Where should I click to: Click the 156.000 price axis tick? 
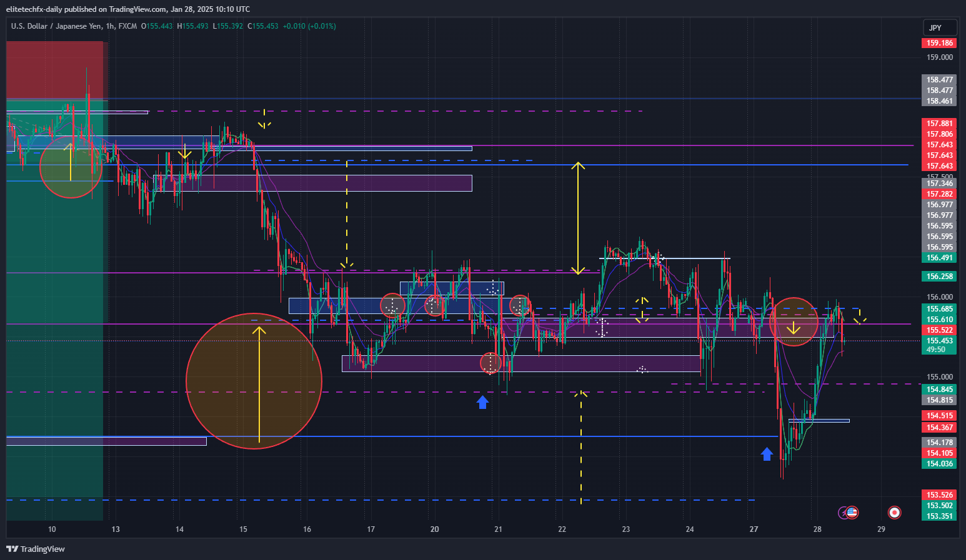[939, 297]
